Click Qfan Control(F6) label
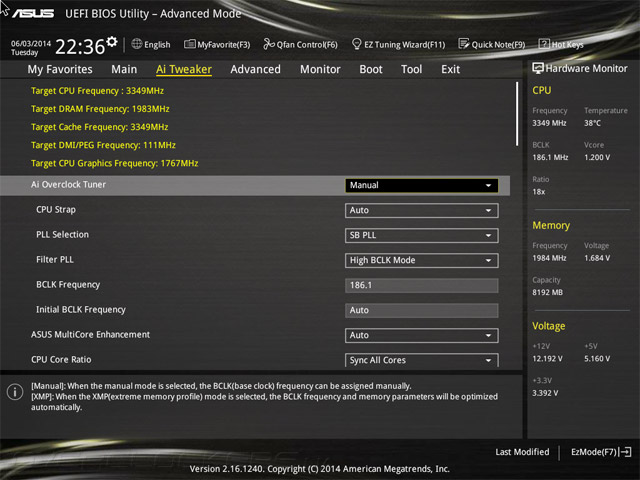 [307, 44]
